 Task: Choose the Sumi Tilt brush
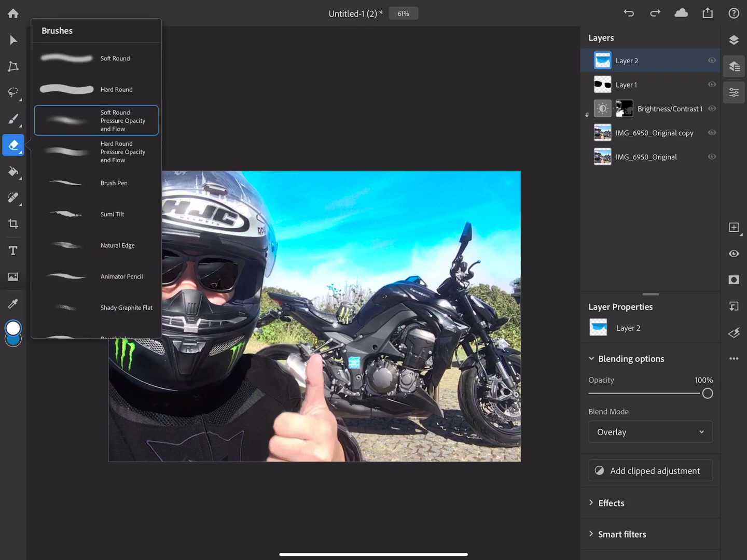pos(96,214)
